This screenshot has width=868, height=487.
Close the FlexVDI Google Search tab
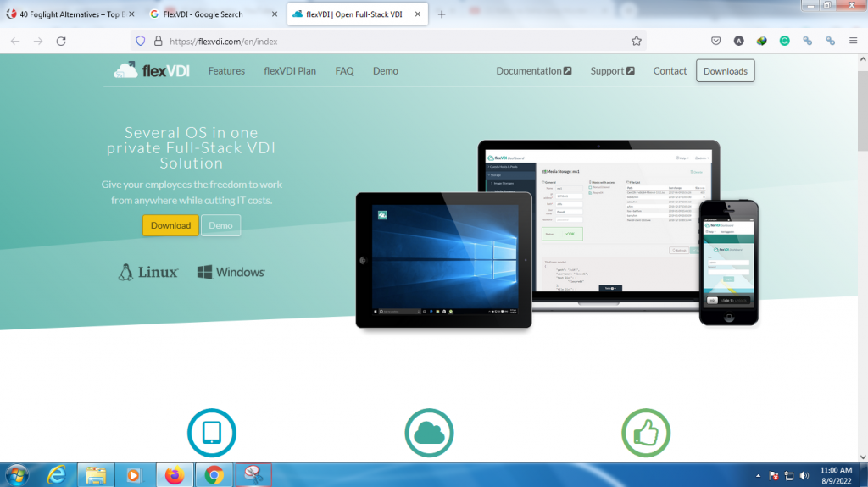275,14
